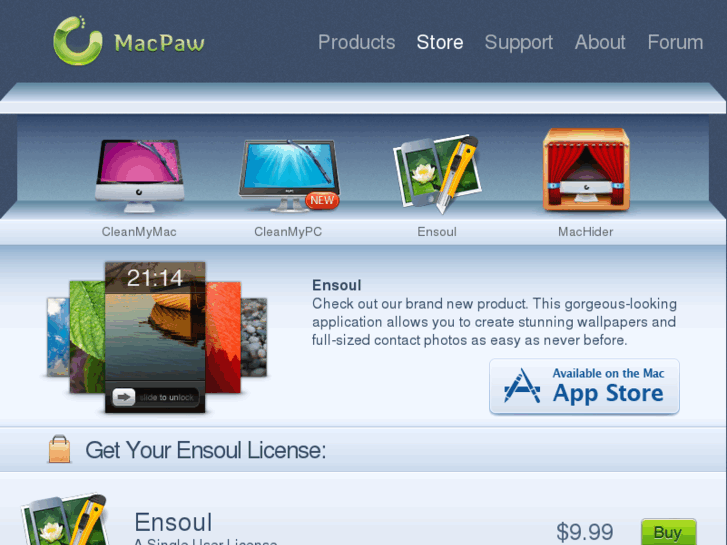Image resolution: width=727 pixels, height=545 pixels.
Task: Choose the MacHider curtain box icon
Action: coord(587,169)
